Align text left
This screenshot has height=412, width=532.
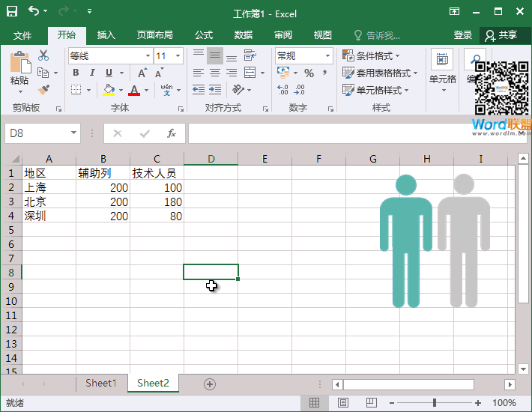point(199,73)
